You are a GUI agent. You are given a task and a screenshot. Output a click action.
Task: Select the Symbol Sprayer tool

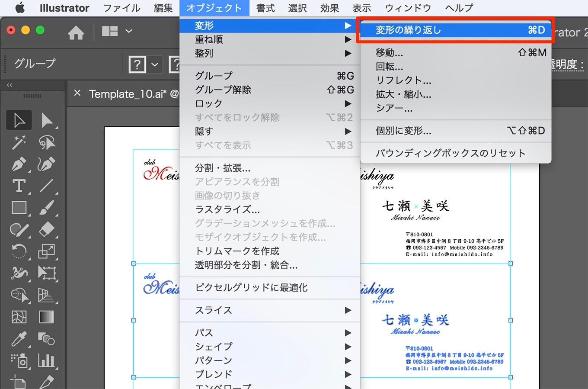click(19, 361)
